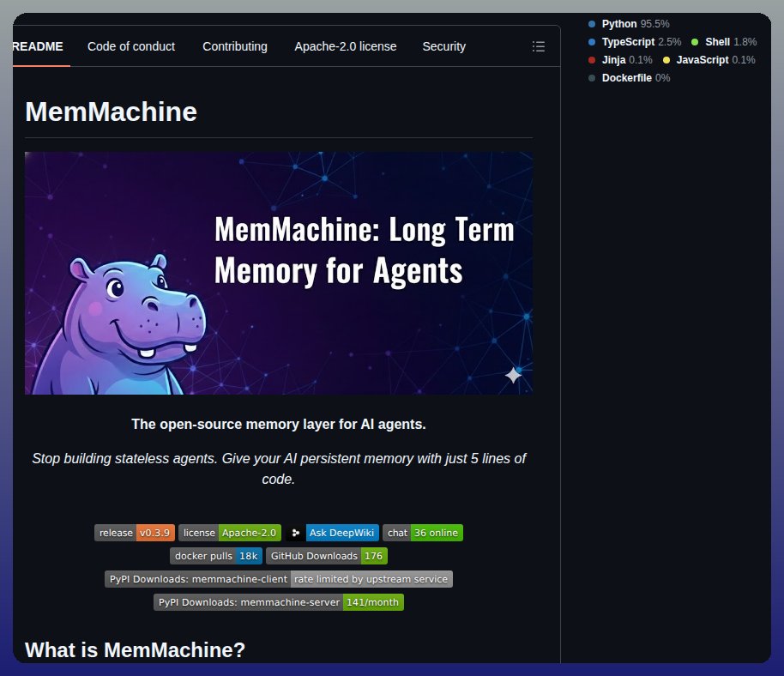
Task: Open the PyPI Downloads memmachine-server badge
Action: [x=279, y=602]
